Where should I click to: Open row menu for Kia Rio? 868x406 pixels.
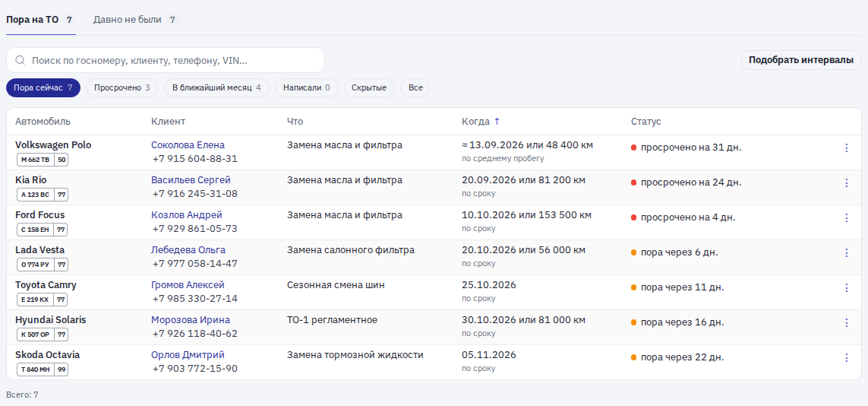point(846,182)
